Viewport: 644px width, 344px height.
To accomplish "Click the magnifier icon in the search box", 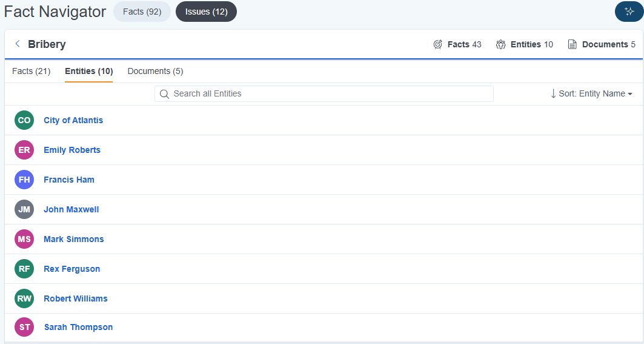I will point(164,94).
